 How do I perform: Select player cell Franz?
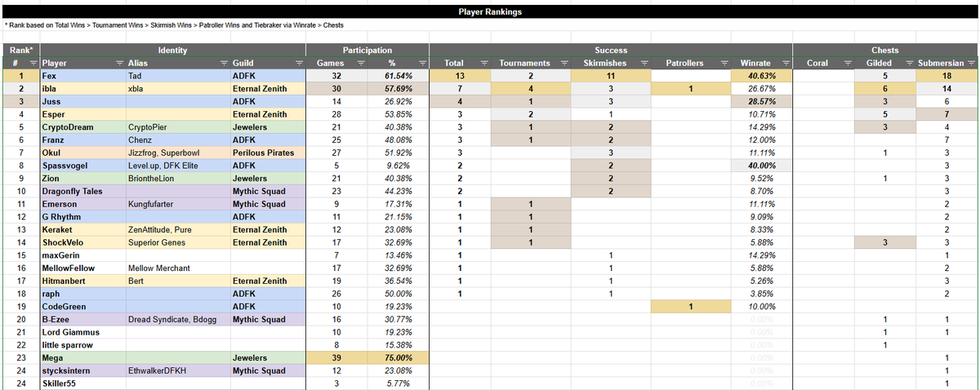pos(82,140)
